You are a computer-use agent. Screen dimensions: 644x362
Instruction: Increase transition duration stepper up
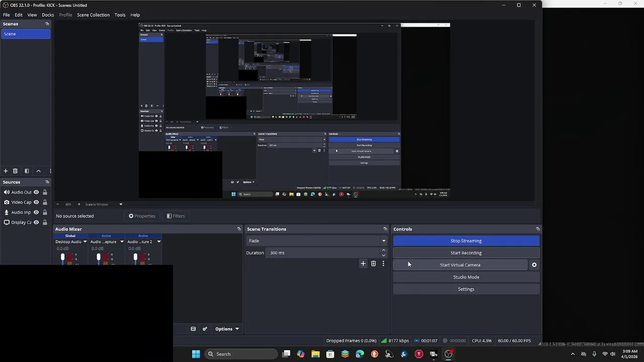[383, 250]
